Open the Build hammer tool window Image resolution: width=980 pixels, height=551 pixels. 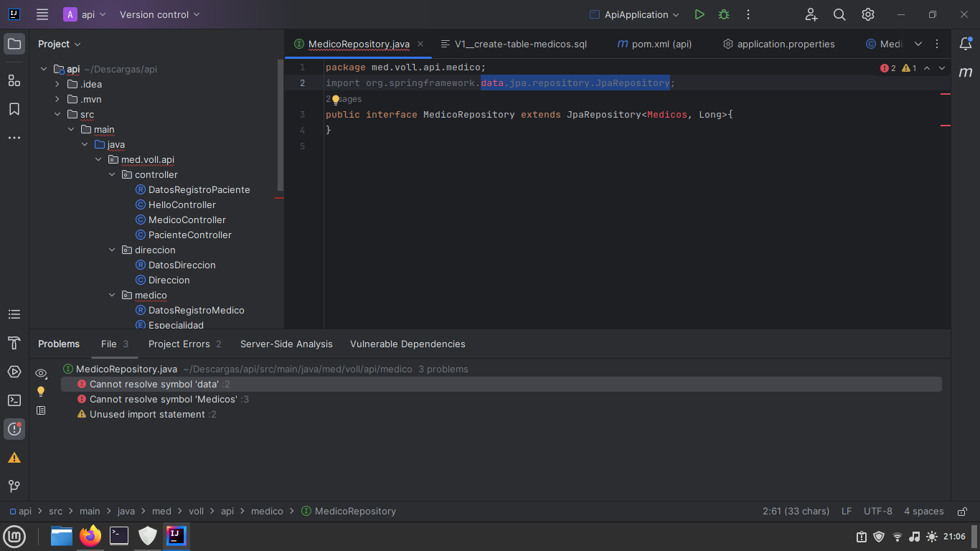(14, 343)
